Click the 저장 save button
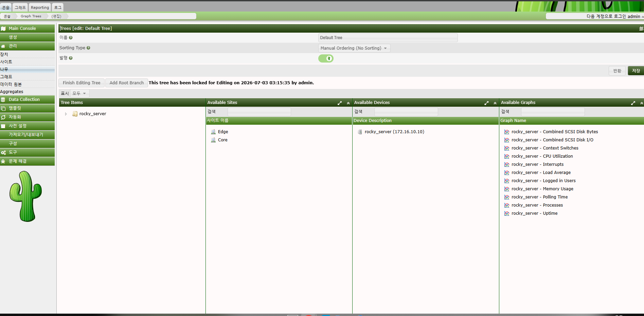The image size is (644, 316). pos(636,71)
